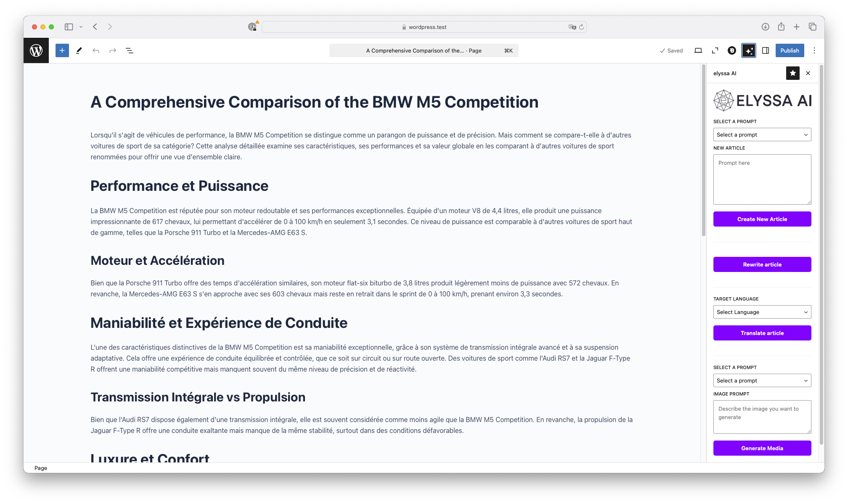Expand Safari sidebar dropdown chevron
The height and width of the screenshot is (504, 848).
tap(81, 27)
